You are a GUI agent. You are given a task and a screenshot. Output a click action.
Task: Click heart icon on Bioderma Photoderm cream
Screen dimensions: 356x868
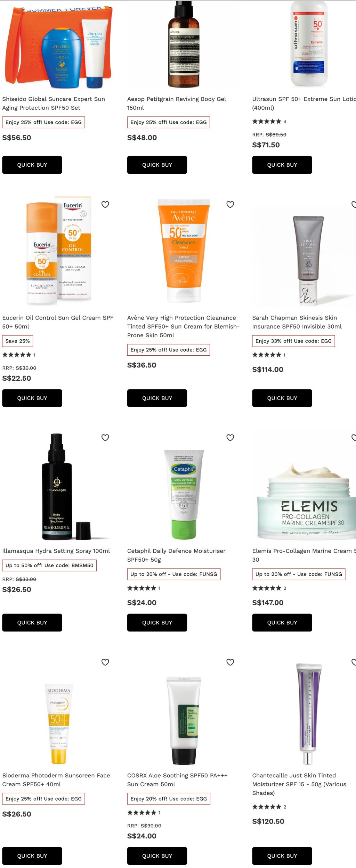(105, 662)
